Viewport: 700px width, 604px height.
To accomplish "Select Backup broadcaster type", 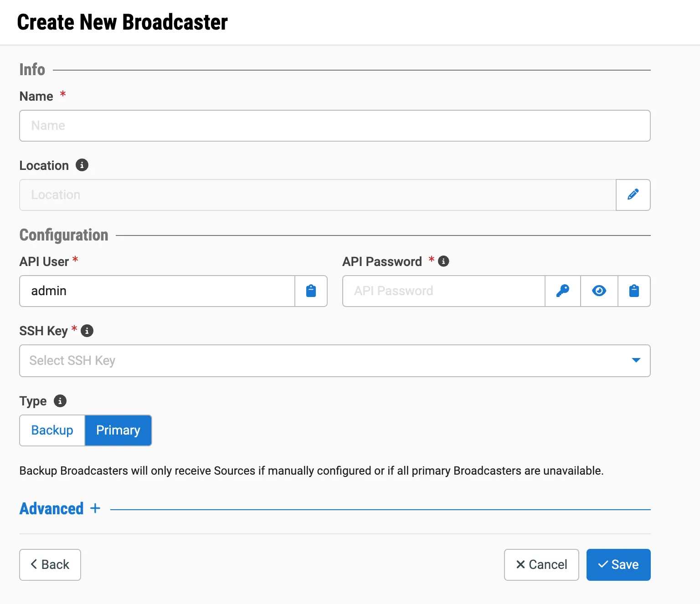I will point(52,430).
